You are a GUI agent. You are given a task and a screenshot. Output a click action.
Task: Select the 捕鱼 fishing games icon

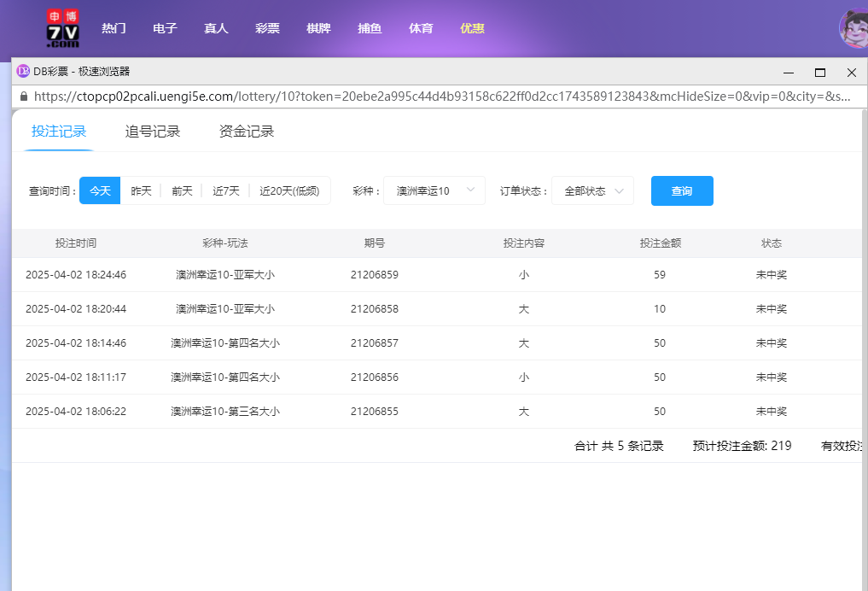pos(369,28)
